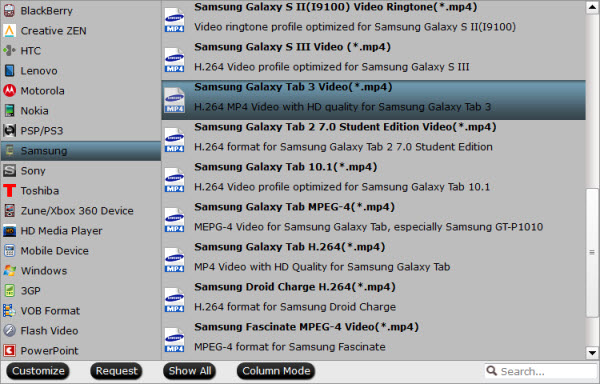
Task: Click the Windows flag icon
Action: click(x=9, y=270)
